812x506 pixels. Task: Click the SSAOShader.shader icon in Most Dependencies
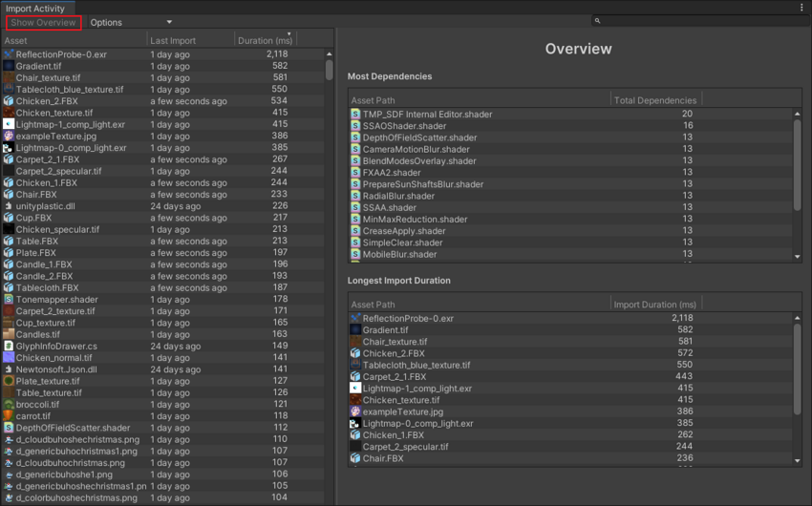click(x=356, y=126)
